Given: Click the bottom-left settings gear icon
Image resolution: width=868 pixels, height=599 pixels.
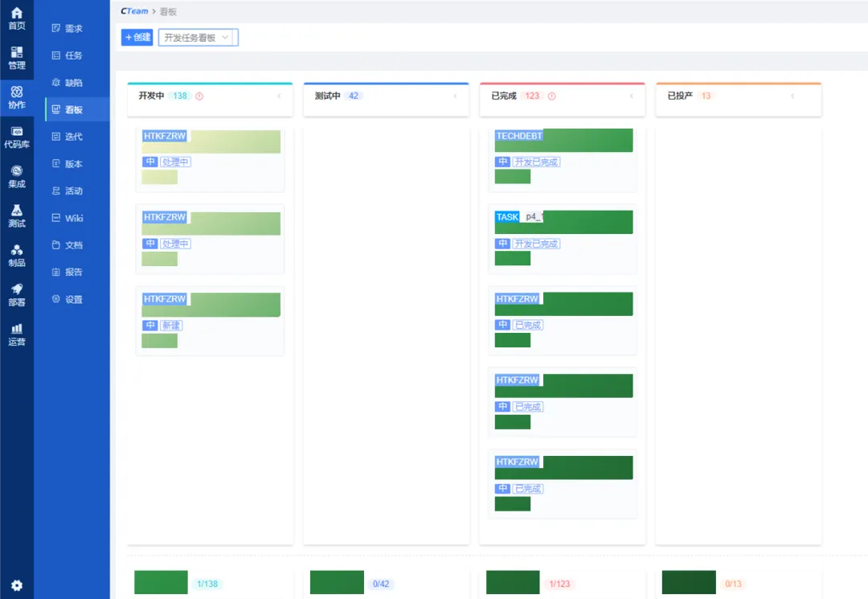Looking at the screenshot, I should pos(17,585).
